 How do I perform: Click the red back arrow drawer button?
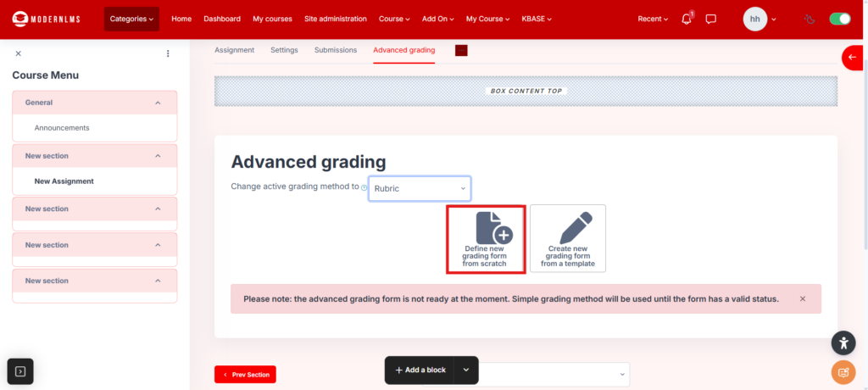(x=853, y=58)
